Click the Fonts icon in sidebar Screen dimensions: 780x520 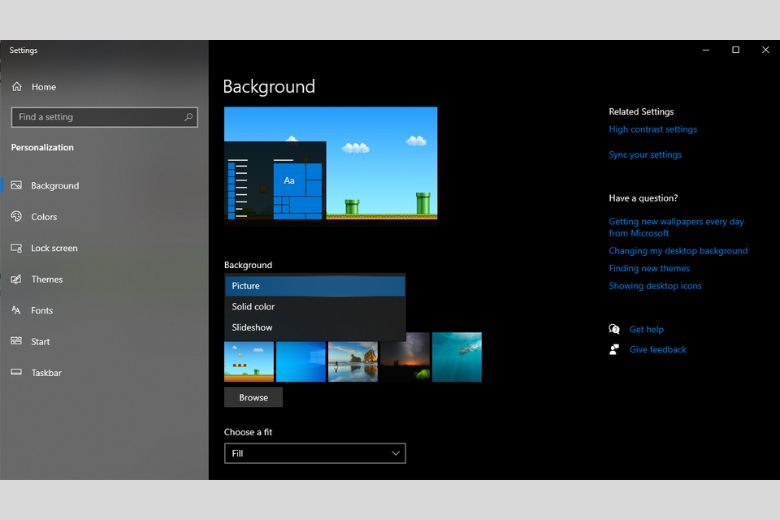(17, 310)
